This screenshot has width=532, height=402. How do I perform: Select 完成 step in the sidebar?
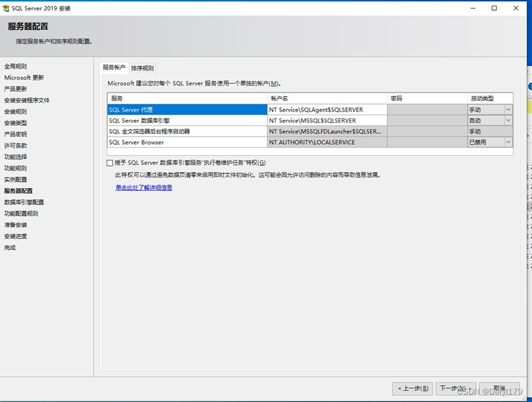tap(10, 247)
